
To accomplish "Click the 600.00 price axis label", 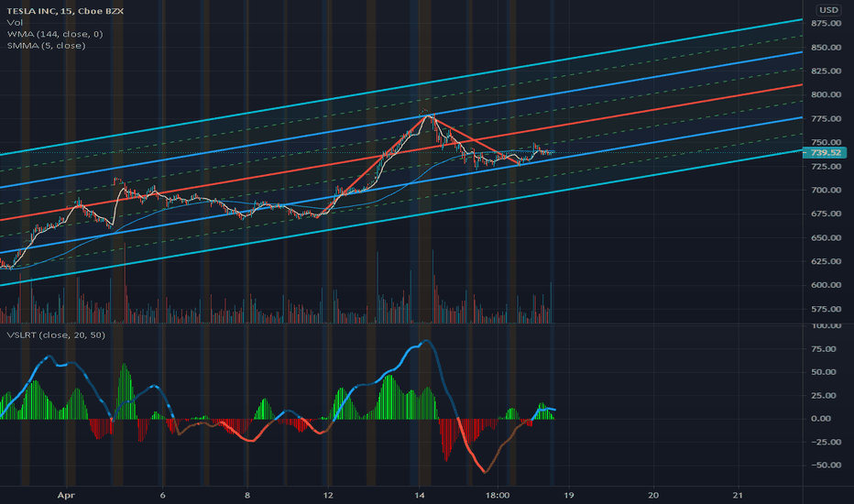I will click(x=826, y=285).
